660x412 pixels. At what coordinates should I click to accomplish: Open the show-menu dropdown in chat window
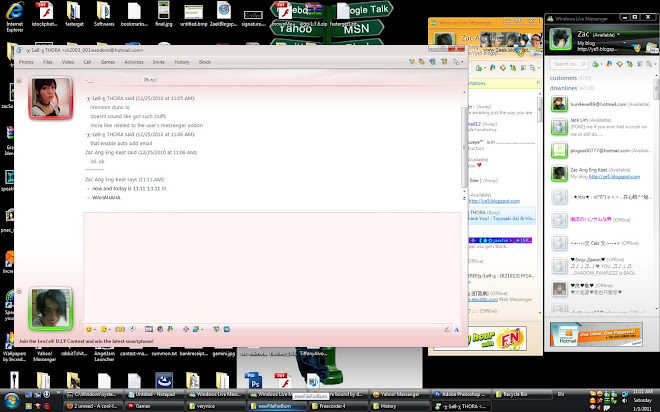tap(457, 62)
